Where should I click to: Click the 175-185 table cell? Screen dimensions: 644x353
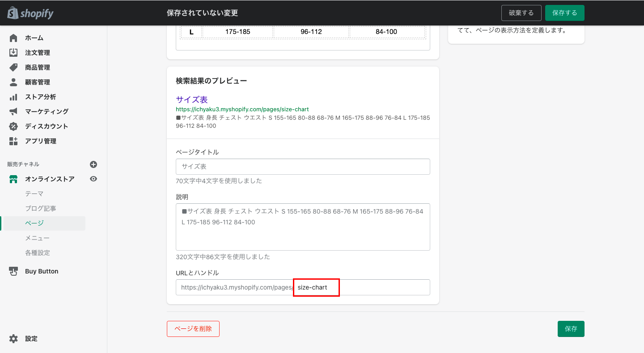pyautogui.click(x=238, y=32)
